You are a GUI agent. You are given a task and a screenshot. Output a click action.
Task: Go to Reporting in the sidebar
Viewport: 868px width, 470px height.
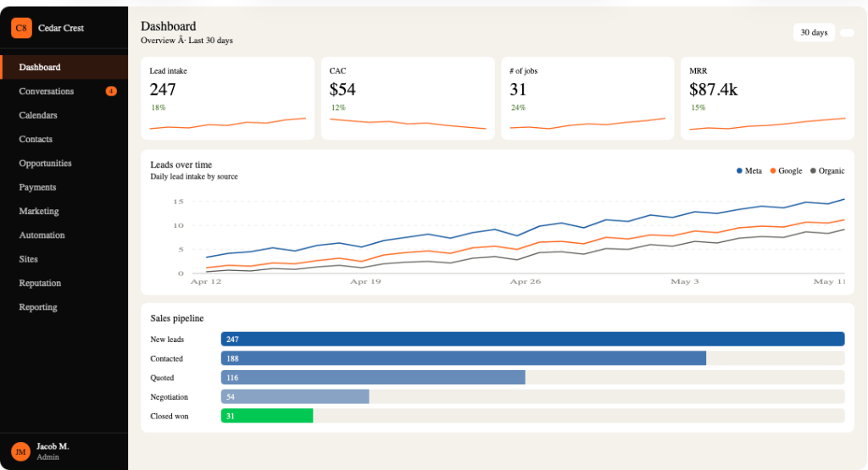click(x=64, y=307)
